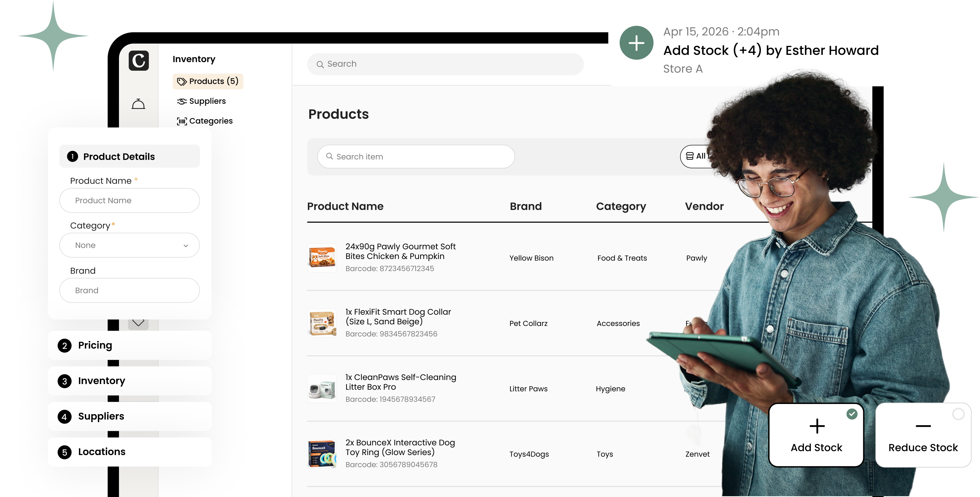Click the step 4 number badge
This screenshot has height=497, width=980.
tap(64, 417)
